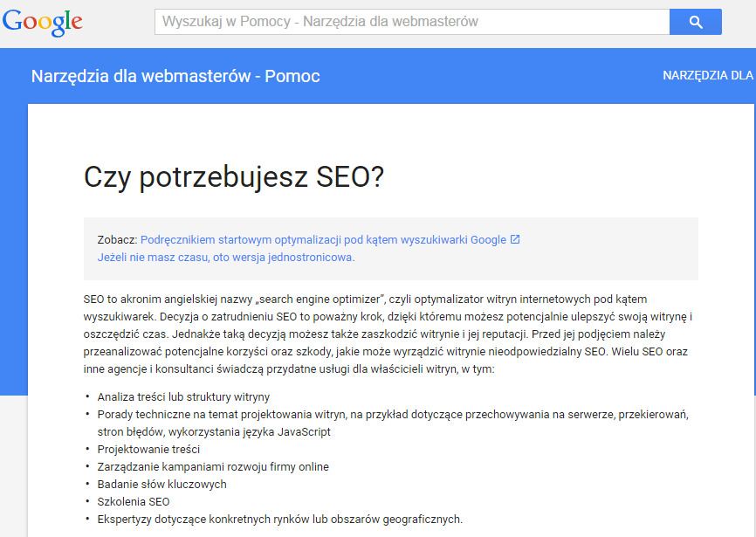Click the blue search magnifier button

[x=695, y=22]
